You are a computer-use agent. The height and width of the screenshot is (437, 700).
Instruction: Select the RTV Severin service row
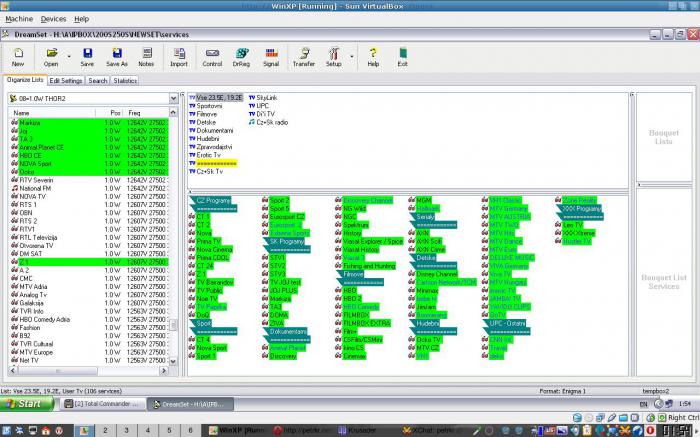(89, 180)
